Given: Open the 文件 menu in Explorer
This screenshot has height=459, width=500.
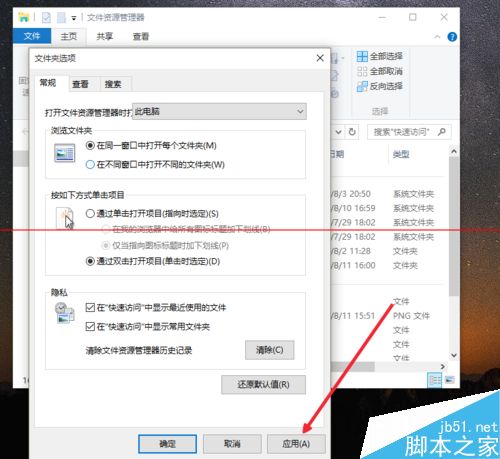Looking at the screenshot, I should 32,36.
